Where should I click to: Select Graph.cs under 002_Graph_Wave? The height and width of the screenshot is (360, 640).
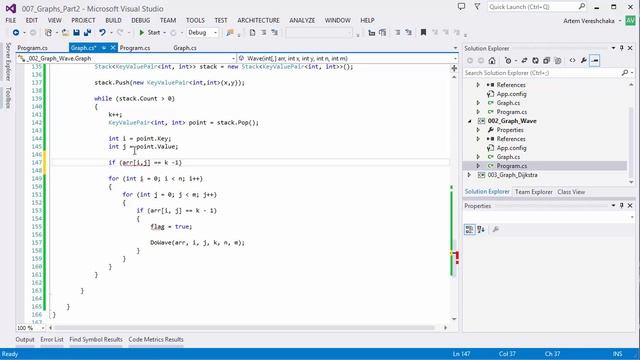pyautogui.click(x=508, y=157)
